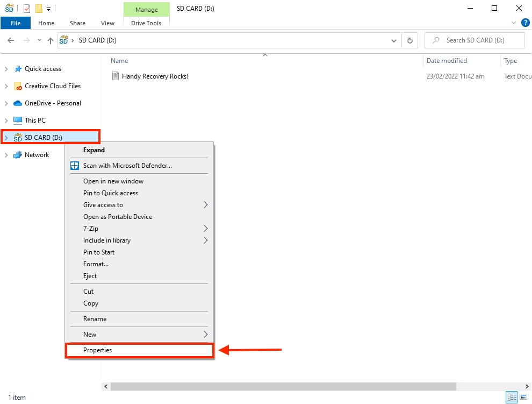Select SD CARD (D:) in navigation pane

tap(44, 137)
